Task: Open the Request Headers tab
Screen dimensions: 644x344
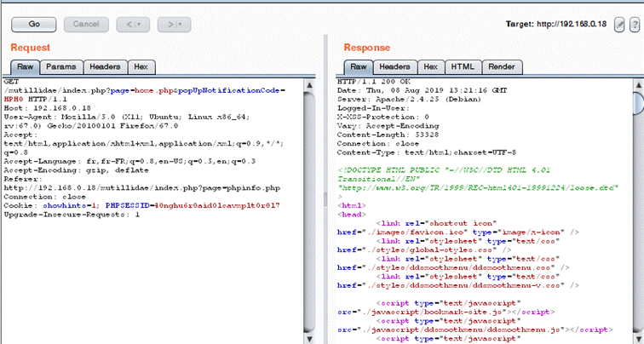Action: pos(104,66)
